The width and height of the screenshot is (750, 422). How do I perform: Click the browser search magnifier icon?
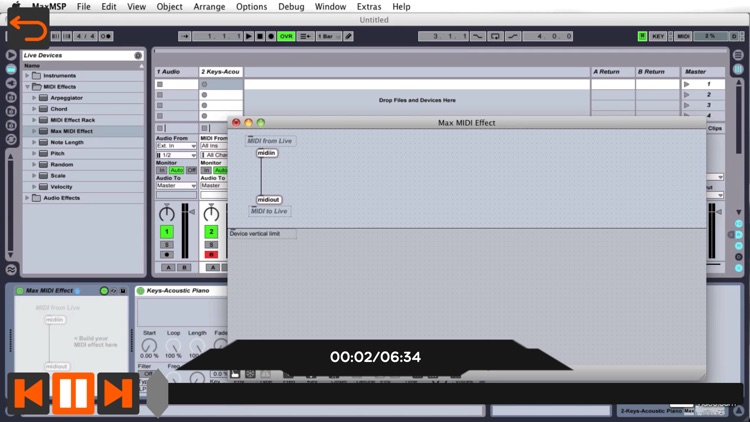point(138,56)
